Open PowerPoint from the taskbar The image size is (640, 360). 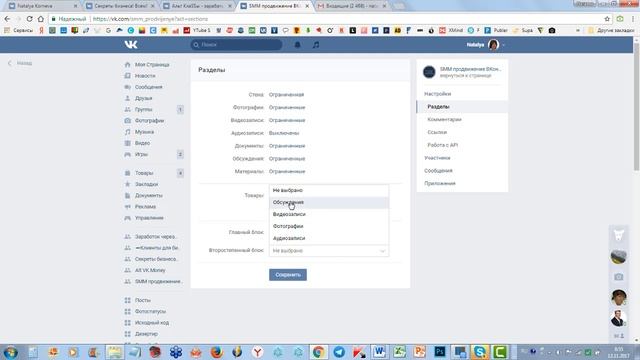[x=419, y=352]
